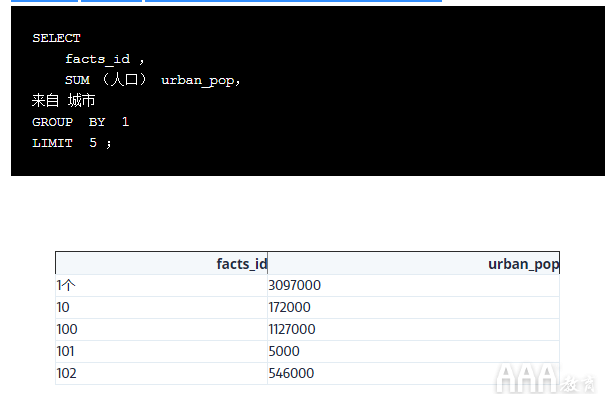
Task: Click the longest blue bar above code block
Action: point(293,1)
